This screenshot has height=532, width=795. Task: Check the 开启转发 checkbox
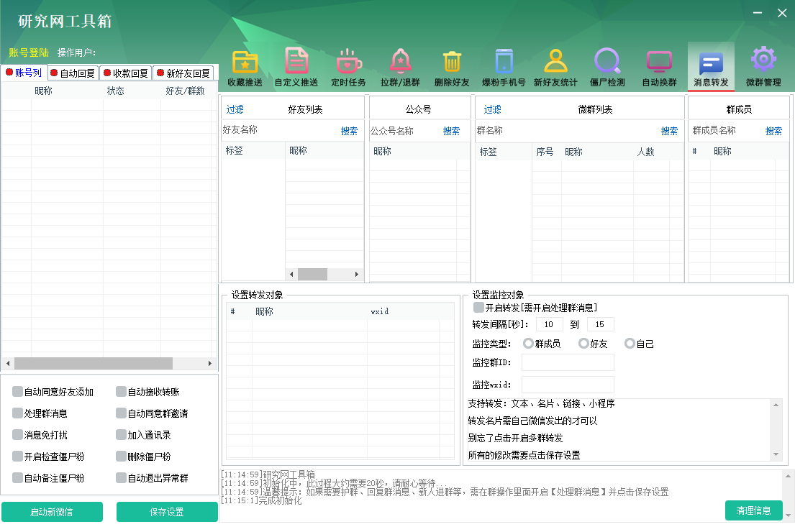(x=477, y=308)
